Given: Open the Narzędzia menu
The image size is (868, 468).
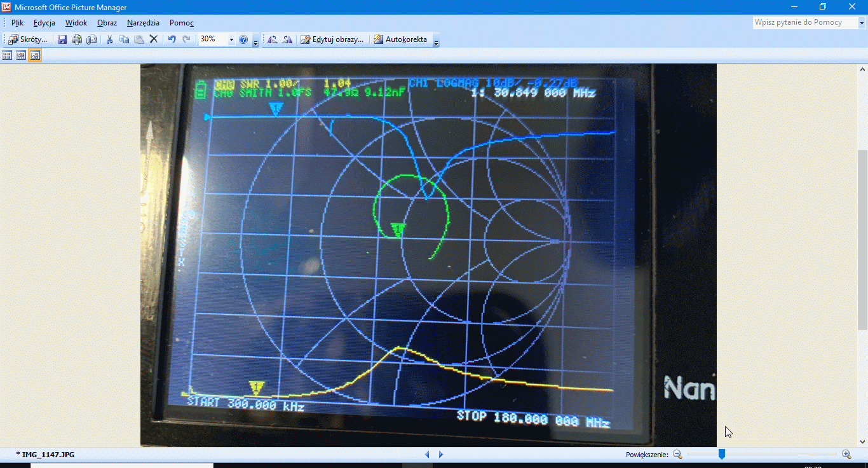Looking at the screenshot, I should point(143,23).
